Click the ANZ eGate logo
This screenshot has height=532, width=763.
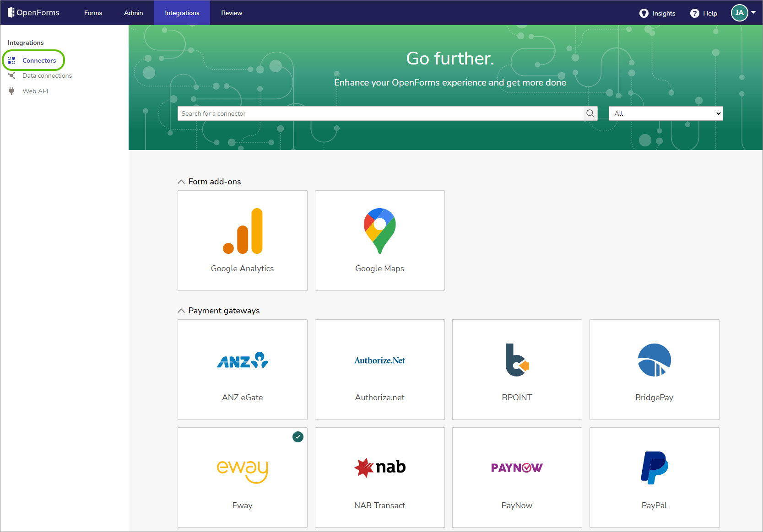(243, 360)
